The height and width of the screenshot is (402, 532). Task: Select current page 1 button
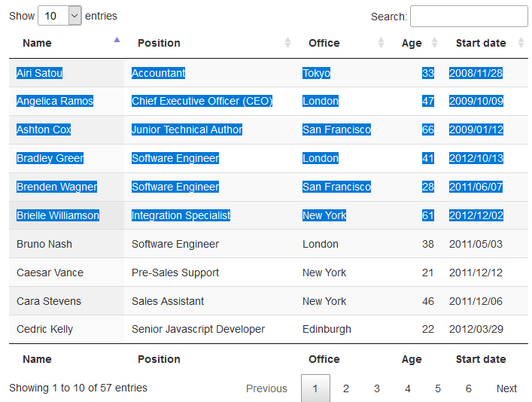click(x=315, y=388)
